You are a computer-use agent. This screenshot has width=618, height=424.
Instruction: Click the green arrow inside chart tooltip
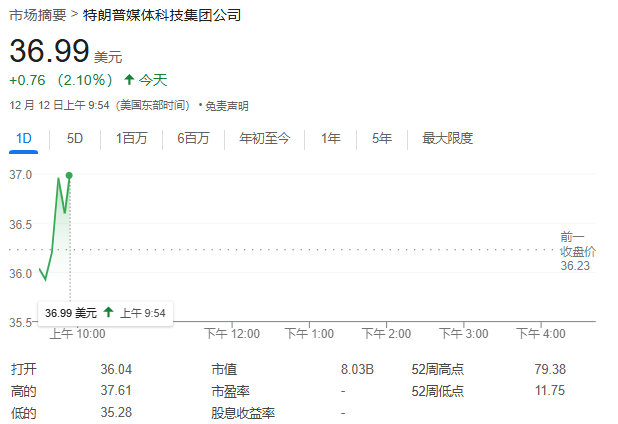[x=108, y=313]
